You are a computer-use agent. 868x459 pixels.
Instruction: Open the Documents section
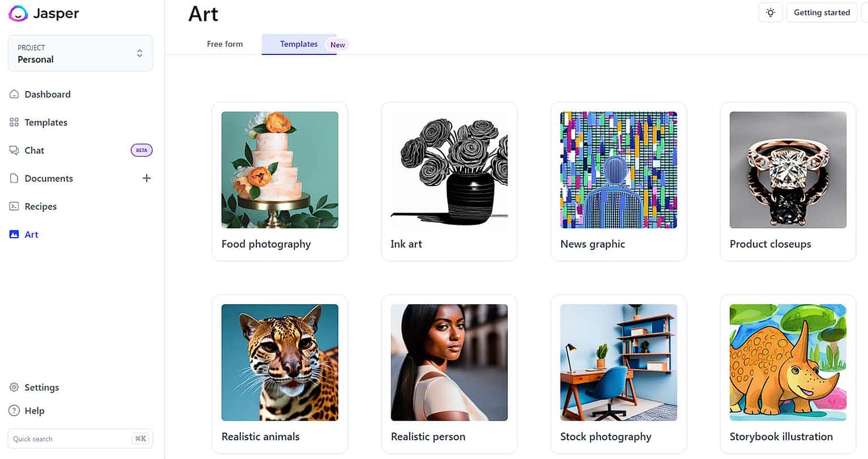tap(49, 178)
